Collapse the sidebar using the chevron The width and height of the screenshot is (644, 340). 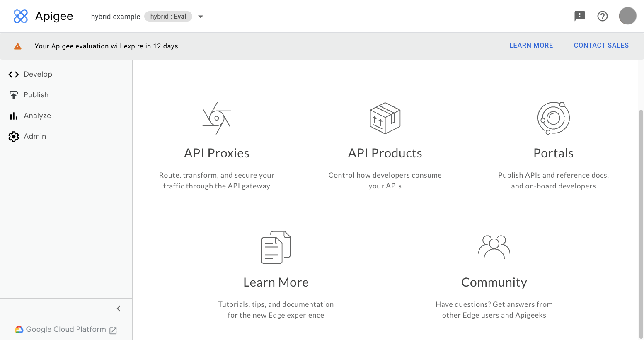119,309
